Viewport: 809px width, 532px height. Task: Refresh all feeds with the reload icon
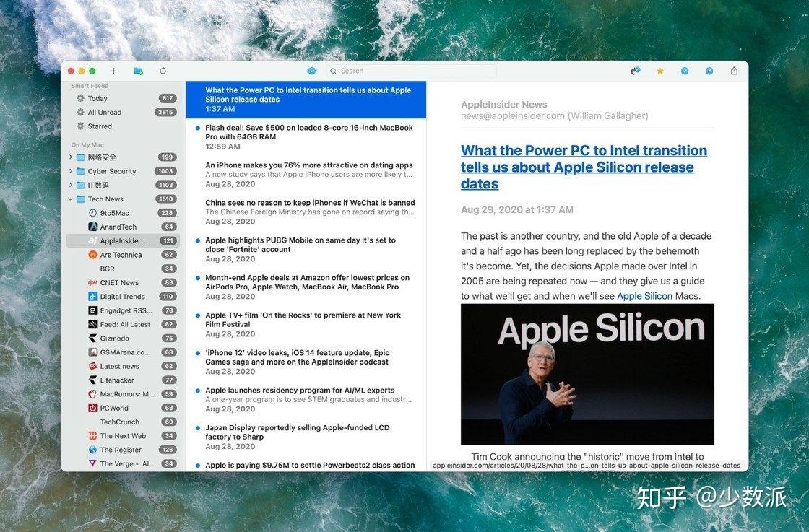click(x=163, y=71)
